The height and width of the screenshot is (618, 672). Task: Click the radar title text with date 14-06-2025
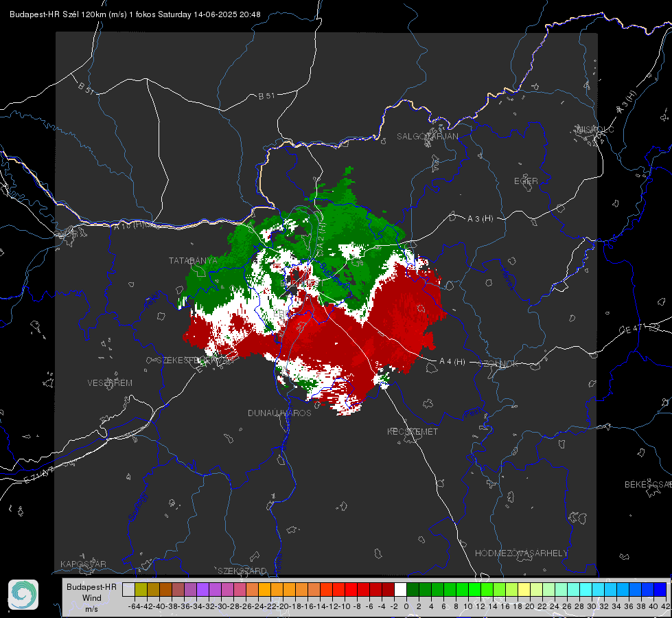135,14
